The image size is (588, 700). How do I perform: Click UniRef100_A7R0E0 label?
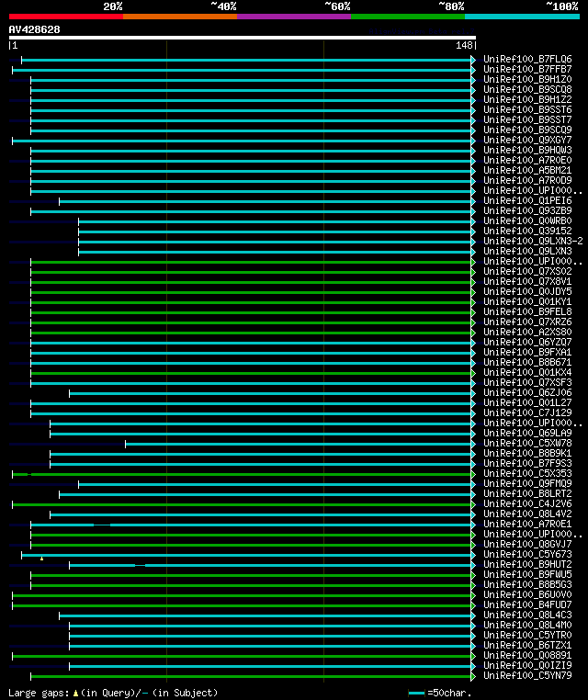527,160
